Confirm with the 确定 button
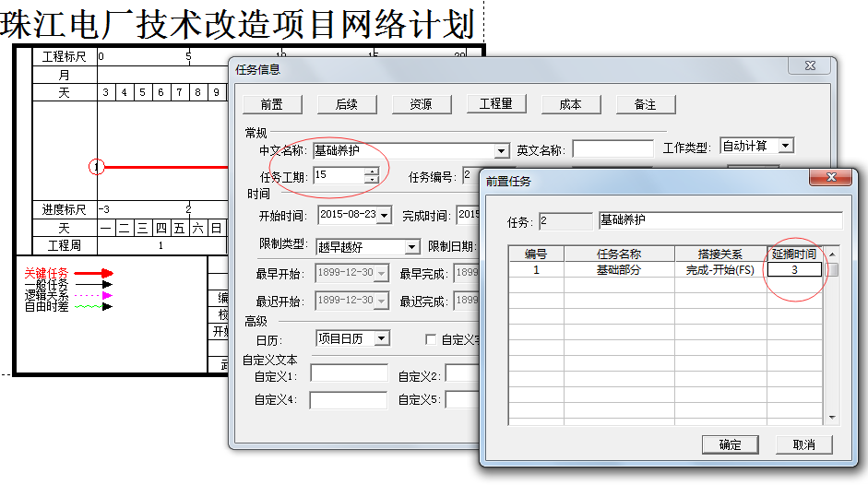Image resolution: width=868 pixels, height=485 pixels. tap(731, 444)
